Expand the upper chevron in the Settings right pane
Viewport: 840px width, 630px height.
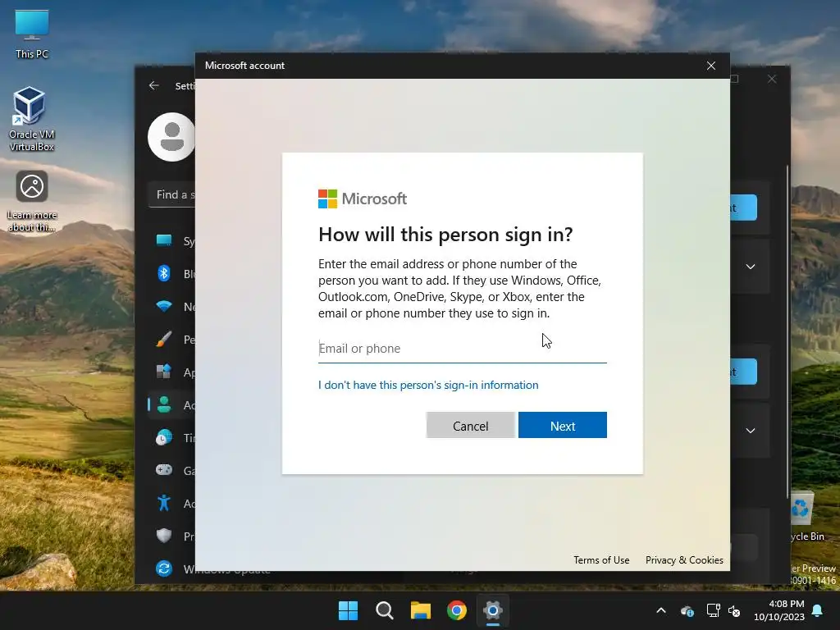751,267
